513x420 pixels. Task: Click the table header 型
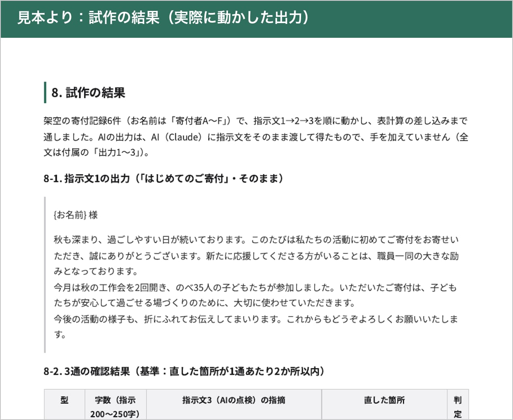coord(64,404)
